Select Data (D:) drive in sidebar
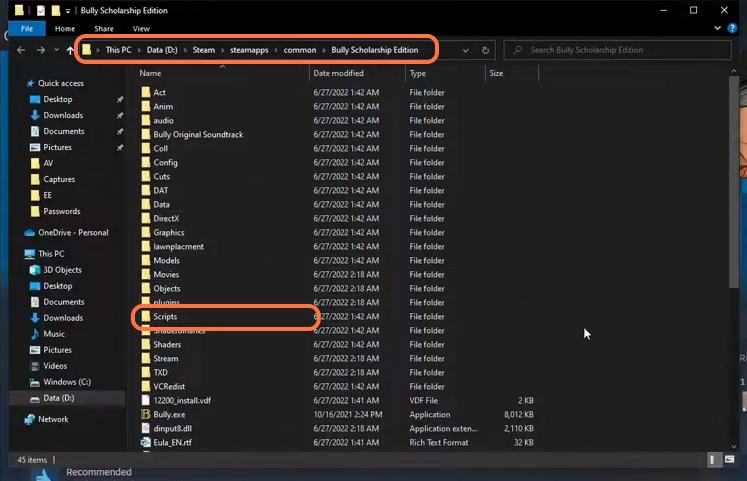The width and height of the screenshot is (747, 481). click(59, 398)
